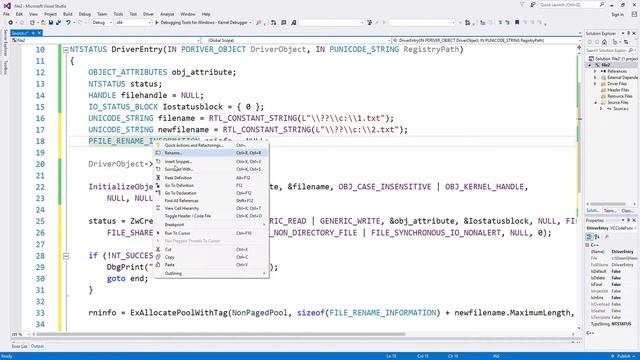Screen dimensions: 640x360
Task: Click the notifications filter funnel icon
Action: tap(522, 5)
